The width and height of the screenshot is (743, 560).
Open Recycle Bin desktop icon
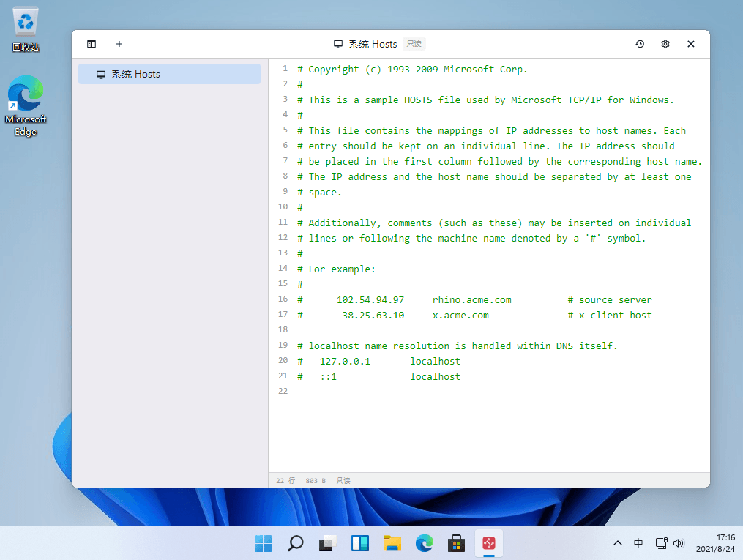point(26,29)
